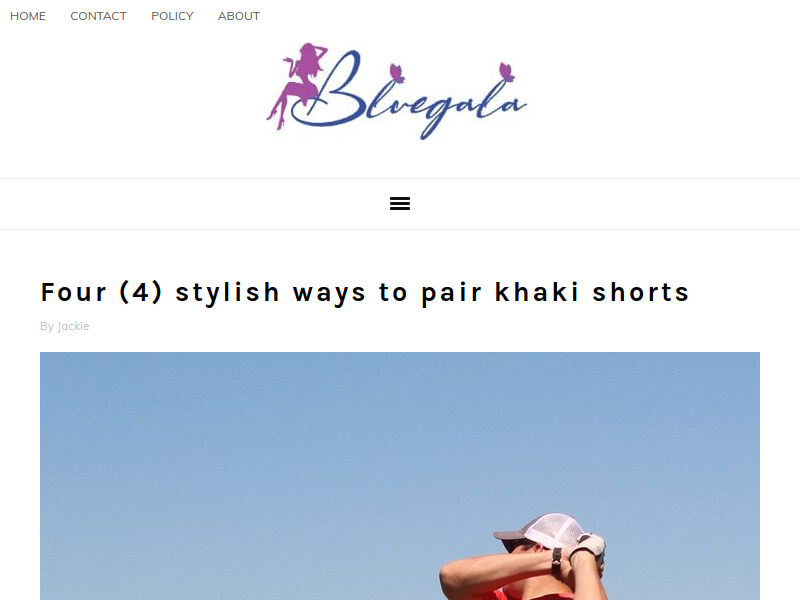Screen dimensions: 800x600
Task: Open the CONTACT page
Action: click(98, 16)
